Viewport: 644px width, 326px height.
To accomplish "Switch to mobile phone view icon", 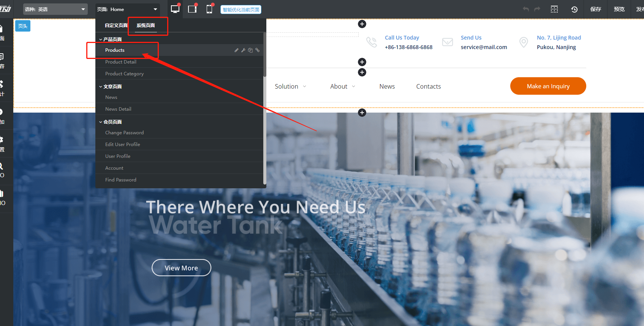I will coord(209,9).
